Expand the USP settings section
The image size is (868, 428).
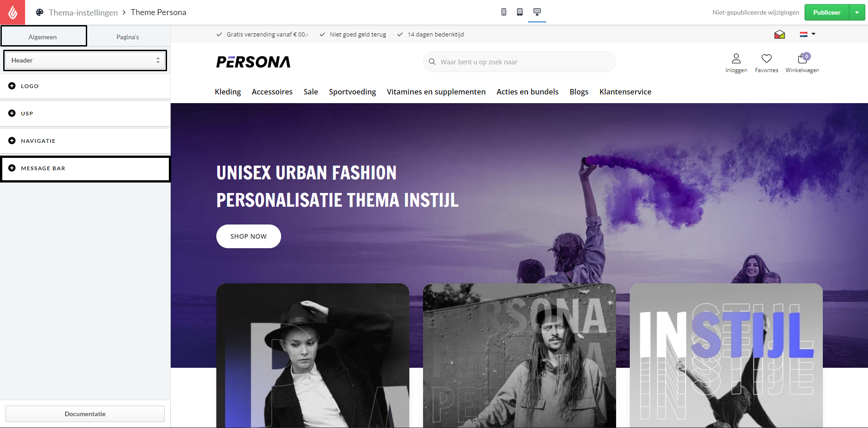click(85, 113)
